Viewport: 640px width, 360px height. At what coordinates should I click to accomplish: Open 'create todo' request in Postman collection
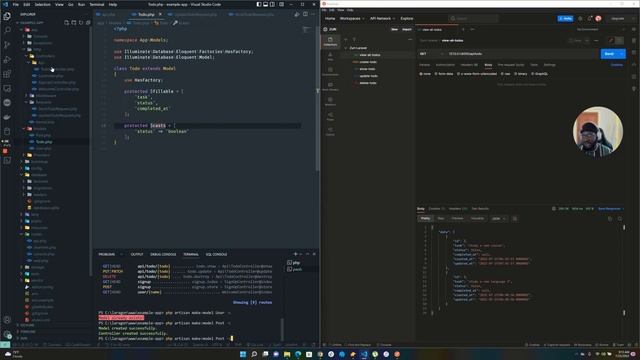(368, 62)
